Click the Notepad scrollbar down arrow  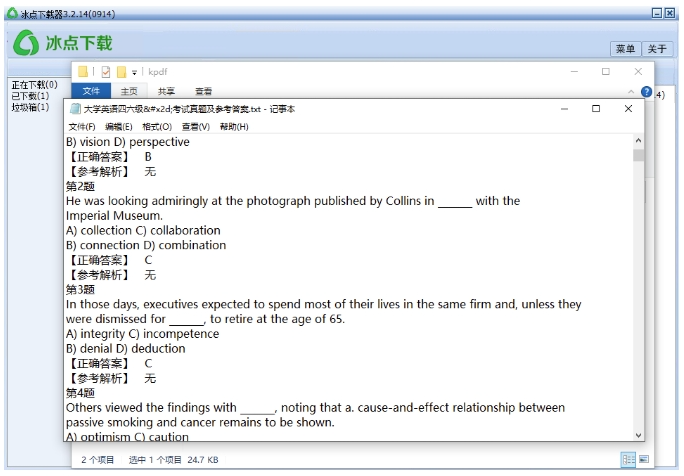(638, 435)
